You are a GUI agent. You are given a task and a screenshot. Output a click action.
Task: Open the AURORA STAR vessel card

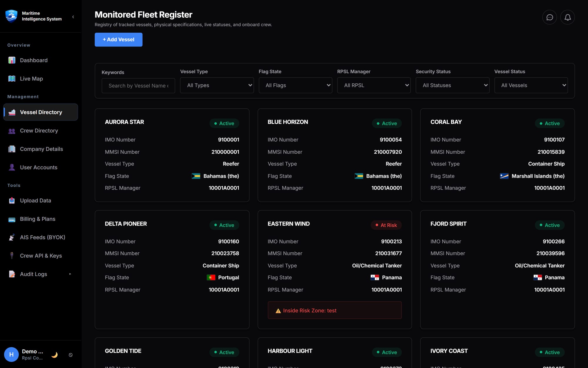(172, 155)
